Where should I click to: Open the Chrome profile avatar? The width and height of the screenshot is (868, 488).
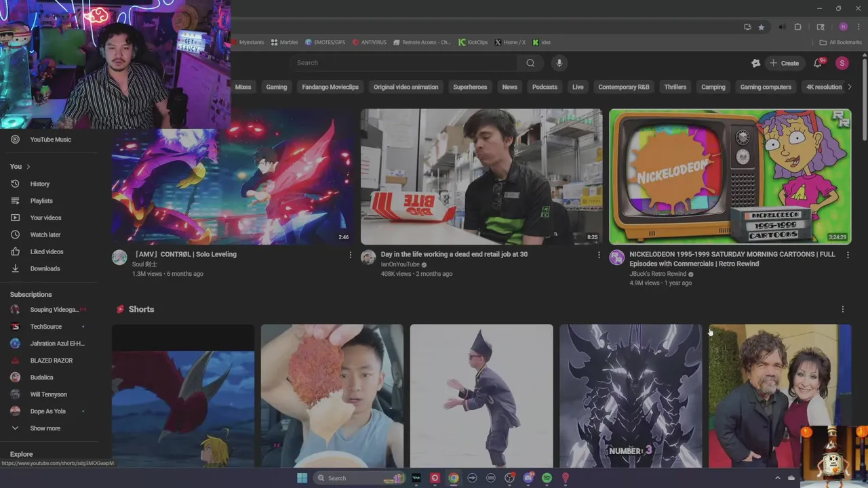[x=843, y=27]
